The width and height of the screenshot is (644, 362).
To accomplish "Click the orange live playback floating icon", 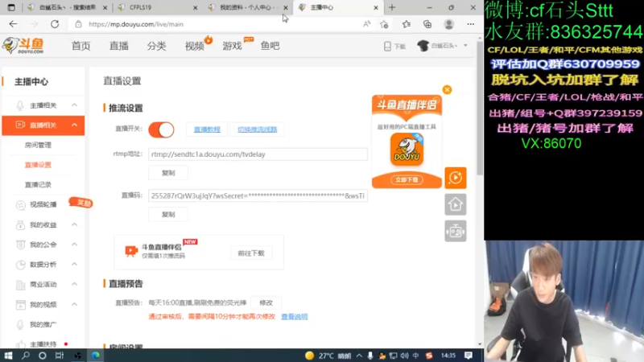I will (x=456, y=178).
